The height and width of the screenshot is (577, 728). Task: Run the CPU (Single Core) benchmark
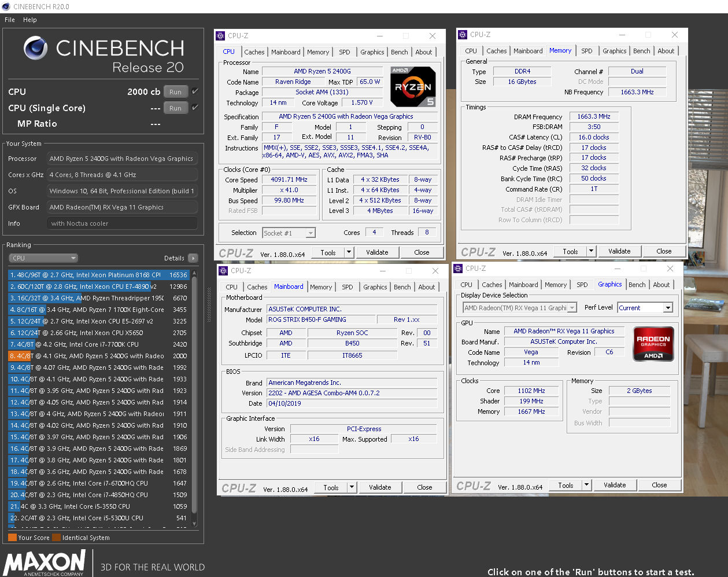tap(175, 108)
